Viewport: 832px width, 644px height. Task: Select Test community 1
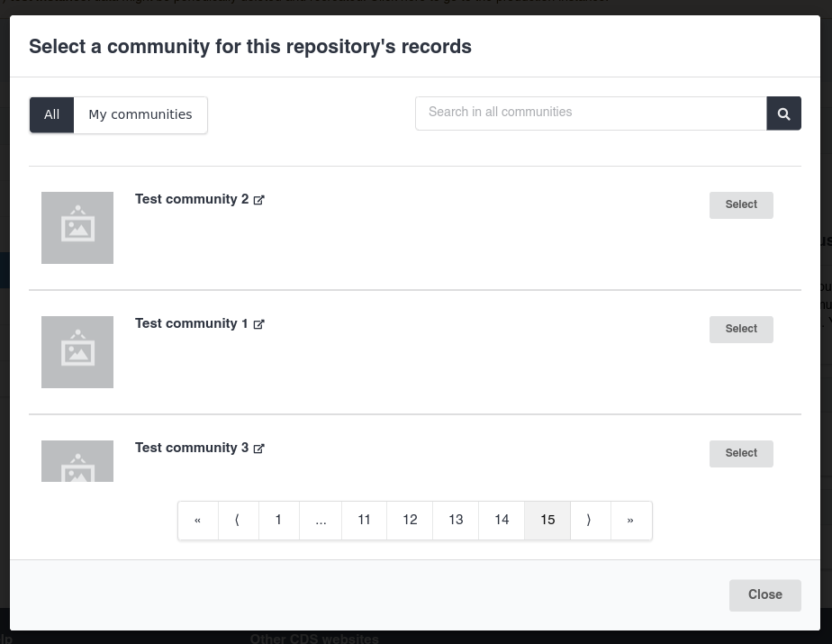click(x=741, y=329)
